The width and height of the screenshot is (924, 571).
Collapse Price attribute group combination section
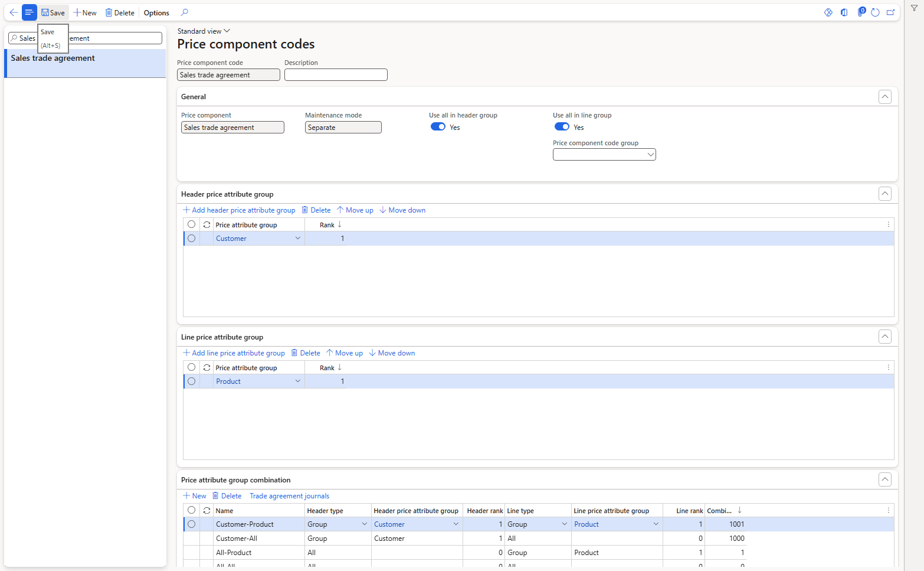tap(885, 479)
